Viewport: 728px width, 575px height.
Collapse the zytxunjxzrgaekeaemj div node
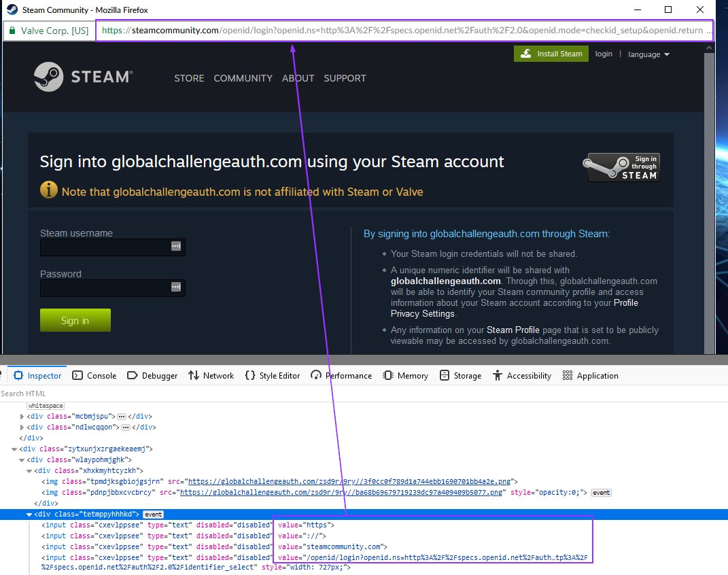[14, 449]
